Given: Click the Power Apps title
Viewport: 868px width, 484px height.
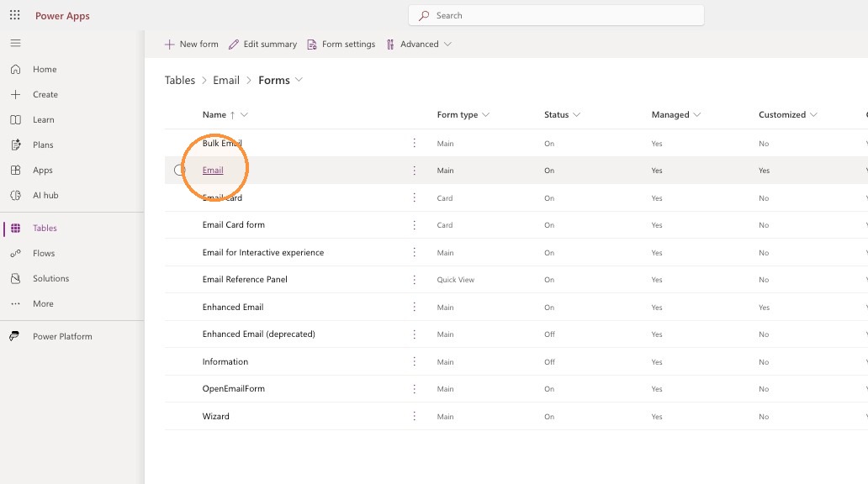Looking at the screenshot, I should [62, 15].
